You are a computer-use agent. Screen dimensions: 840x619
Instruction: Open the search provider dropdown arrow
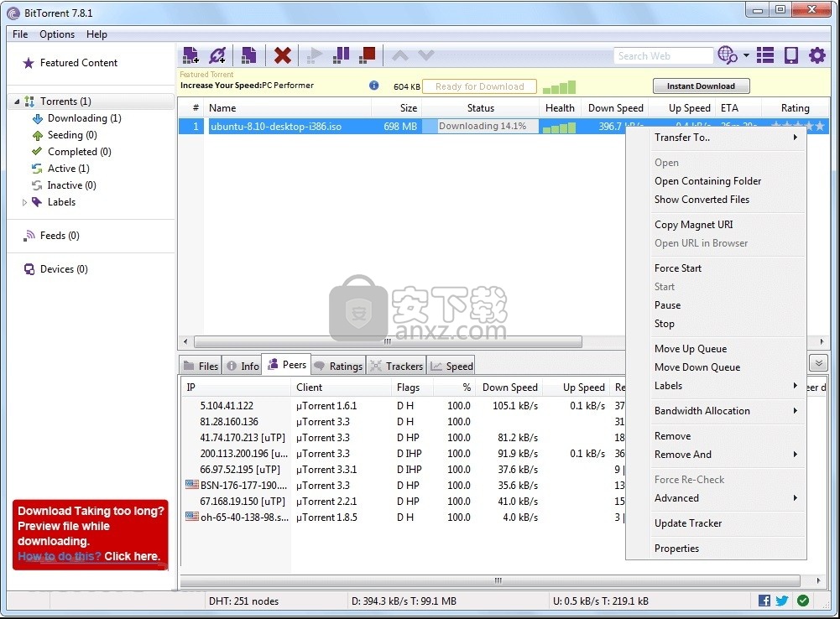pyautogui.click(x=746, y=55)
